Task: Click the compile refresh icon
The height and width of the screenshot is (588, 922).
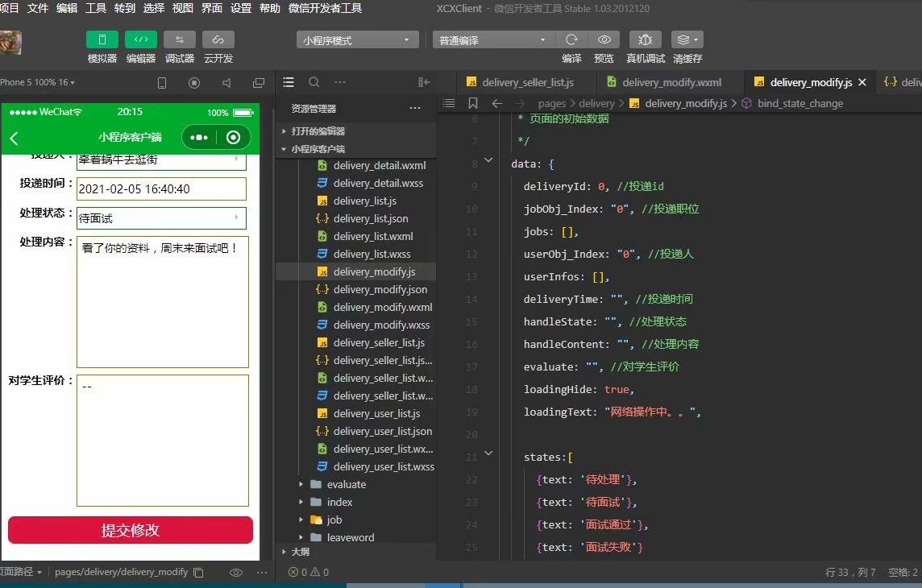Action: click(571, 40)
